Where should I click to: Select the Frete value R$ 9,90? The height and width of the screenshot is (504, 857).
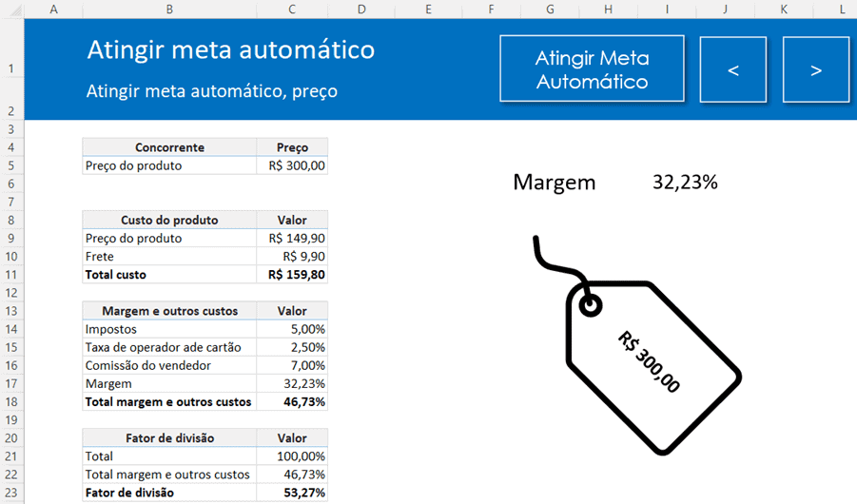[292, 256]
